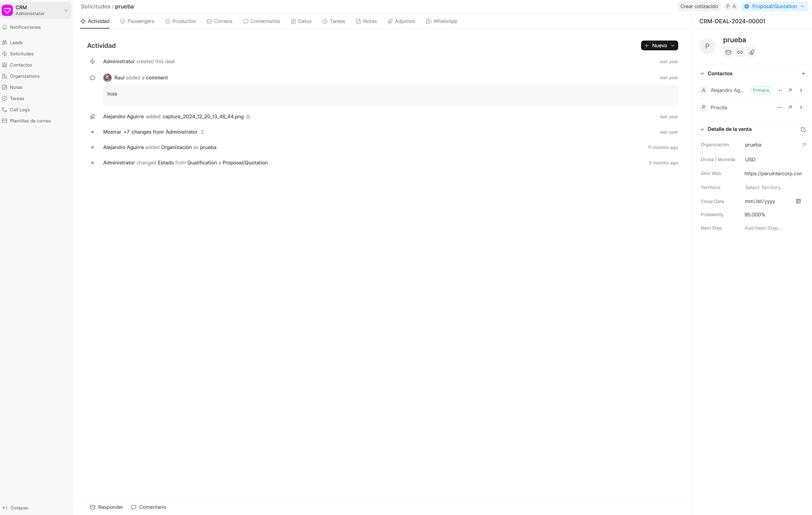Viewport: 812px width, 515px height.
Task: Edit the Detalle de la venta section
Action: [x=803, y=130]
